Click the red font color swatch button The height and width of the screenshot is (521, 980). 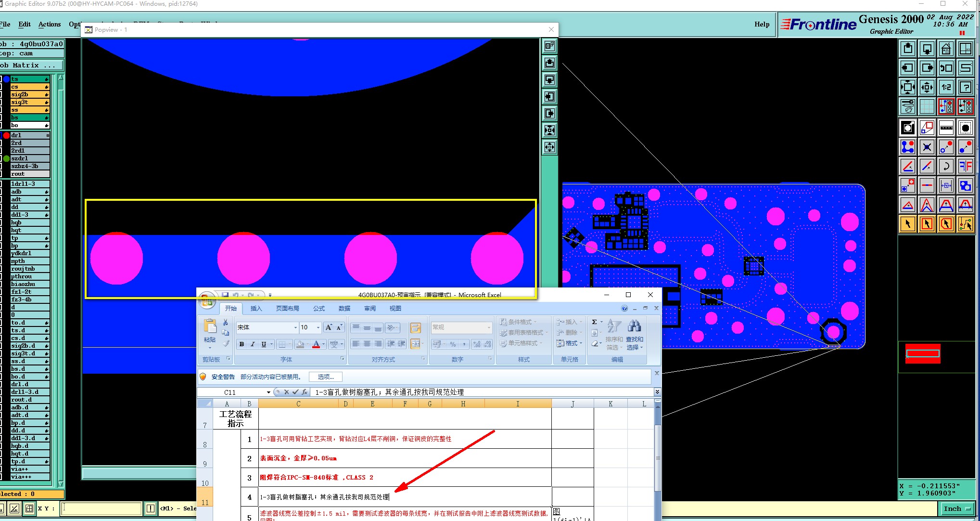316,344
